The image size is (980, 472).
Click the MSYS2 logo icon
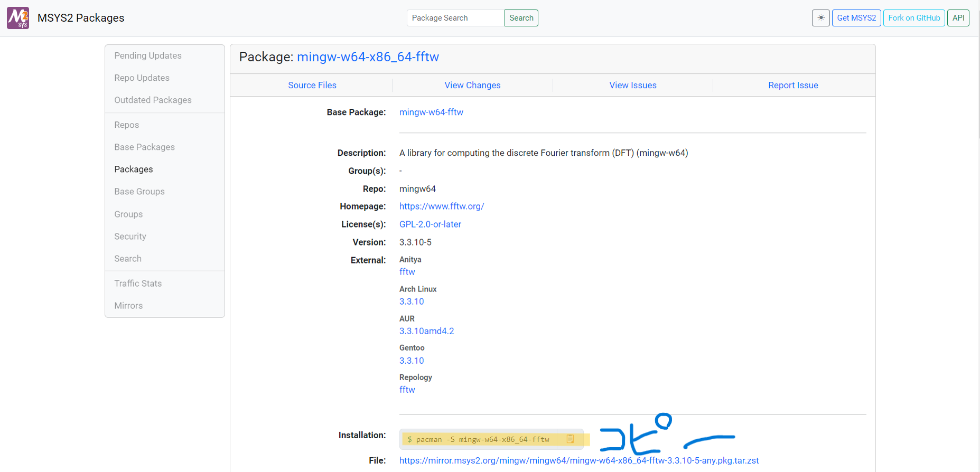18,18
